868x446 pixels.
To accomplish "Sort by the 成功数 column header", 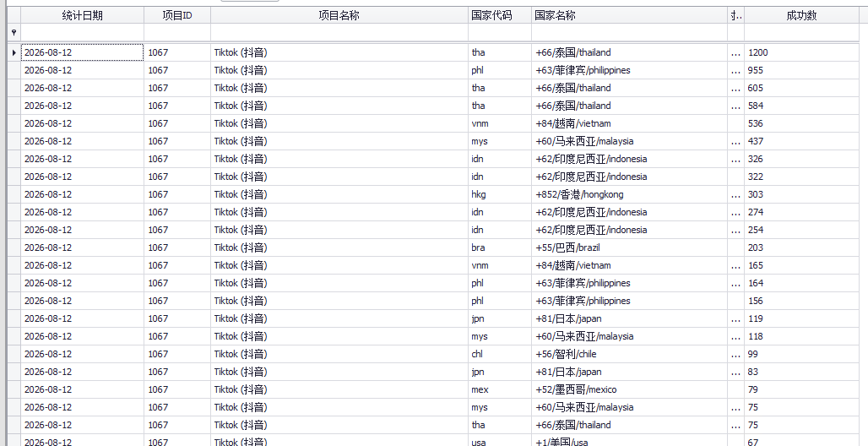I will pyautogui.click(x=801, y=15).
